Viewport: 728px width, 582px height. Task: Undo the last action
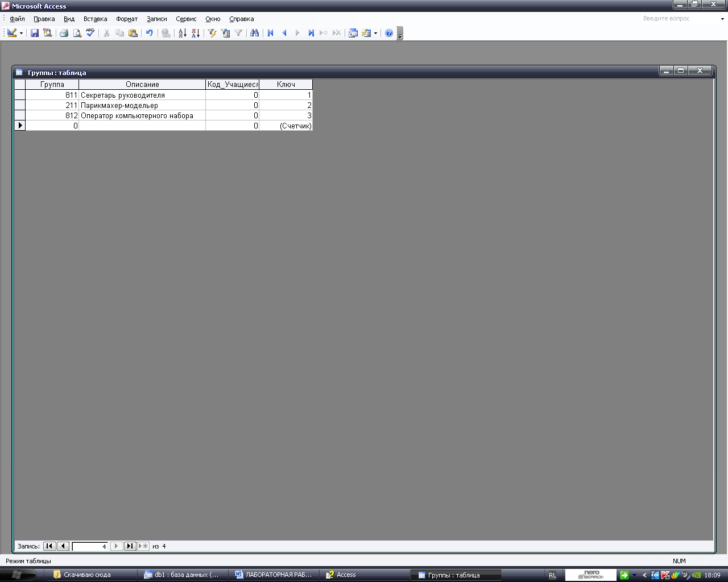click(x=149, y=33)
